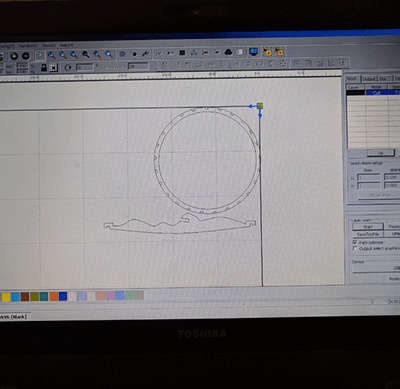
Task: Pick the yellow color swatch
Action: (x=6, y=297)
